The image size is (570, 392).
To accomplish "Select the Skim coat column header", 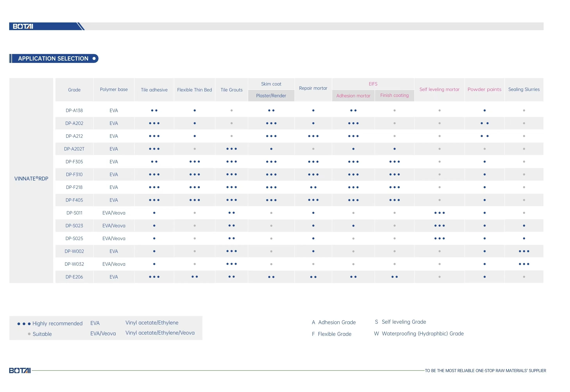I will (x=271, y=84).
